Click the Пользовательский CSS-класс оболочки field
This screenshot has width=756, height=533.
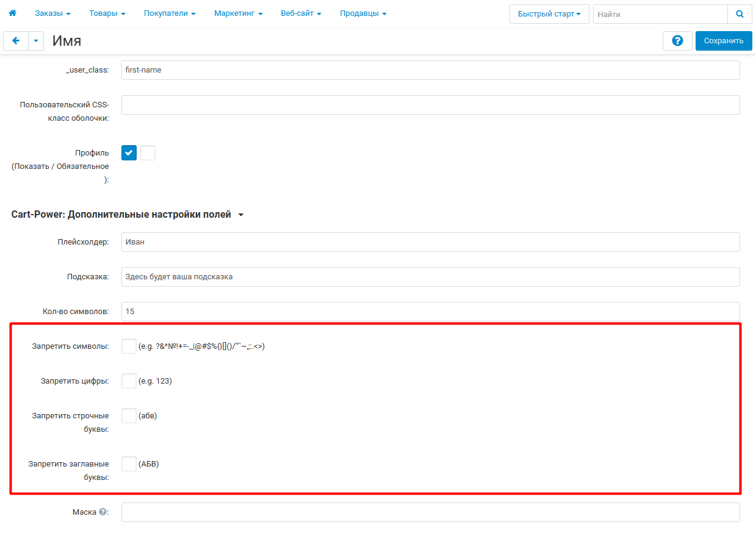[431, 105]
